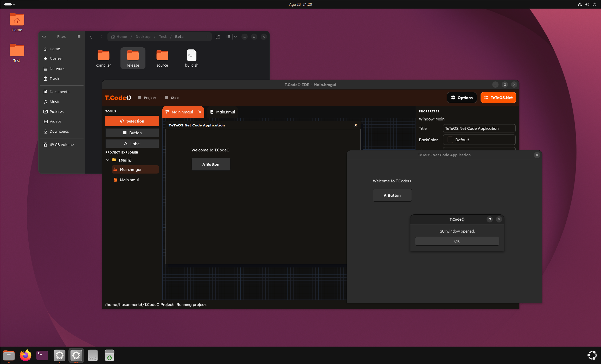Open the SSD drive icon in dock

[93, 355]
